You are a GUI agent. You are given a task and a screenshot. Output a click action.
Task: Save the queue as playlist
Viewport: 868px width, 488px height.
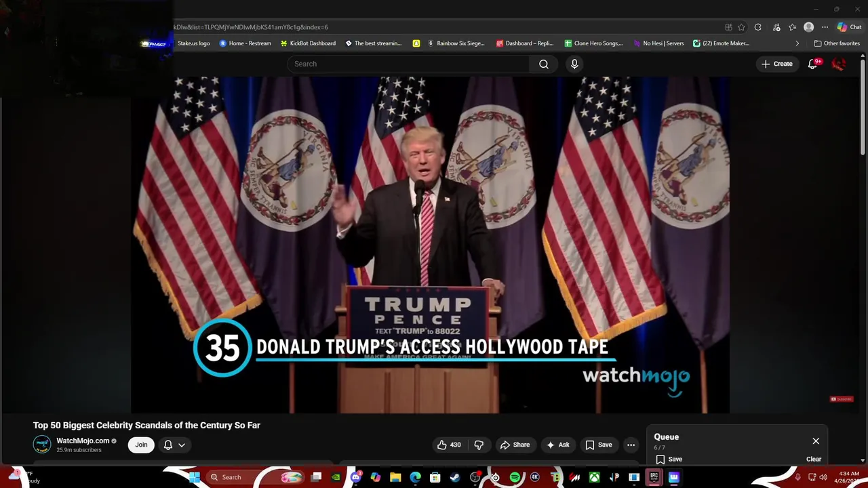pyautogui.click(x=669, y=459)
